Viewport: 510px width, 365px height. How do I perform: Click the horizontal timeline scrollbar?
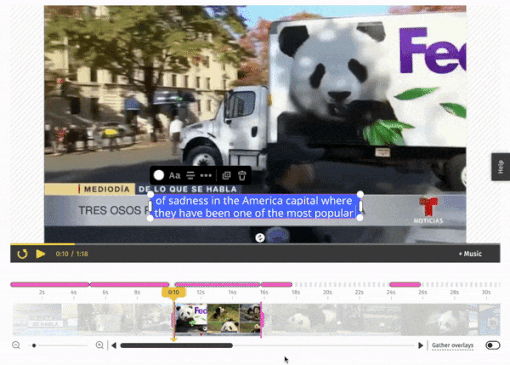click(176, 345)
